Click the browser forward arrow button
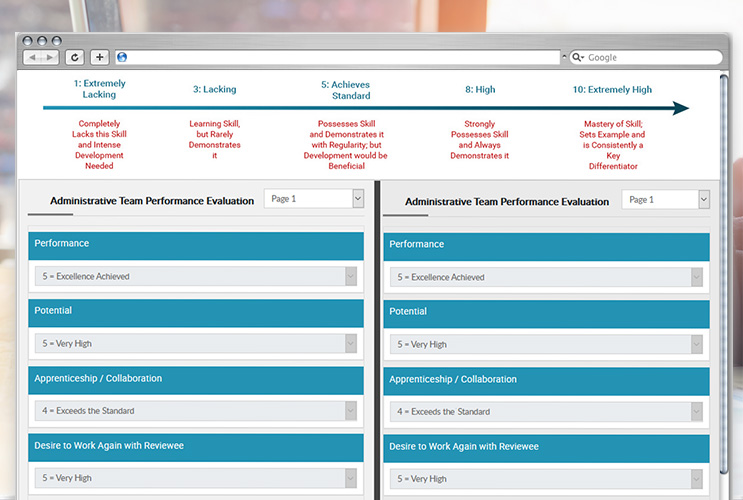This screenshot has height=500, width=743. pyautogui.click(x=50, y=57)
